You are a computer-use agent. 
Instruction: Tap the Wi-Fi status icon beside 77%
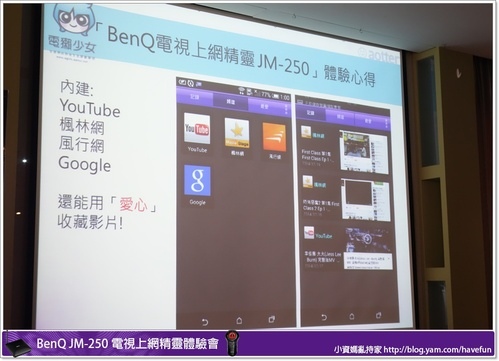click(x=241, y=90)
